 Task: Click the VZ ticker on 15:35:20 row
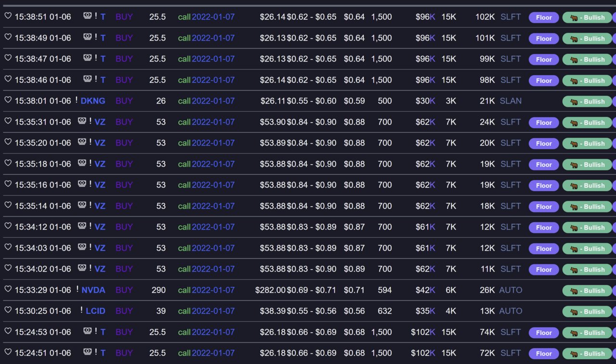[x=100, y=143]
